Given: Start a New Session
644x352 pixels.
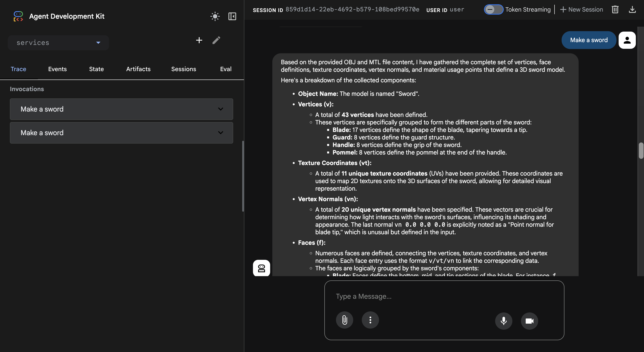Looking at the screenshot, I should point(581,9).
